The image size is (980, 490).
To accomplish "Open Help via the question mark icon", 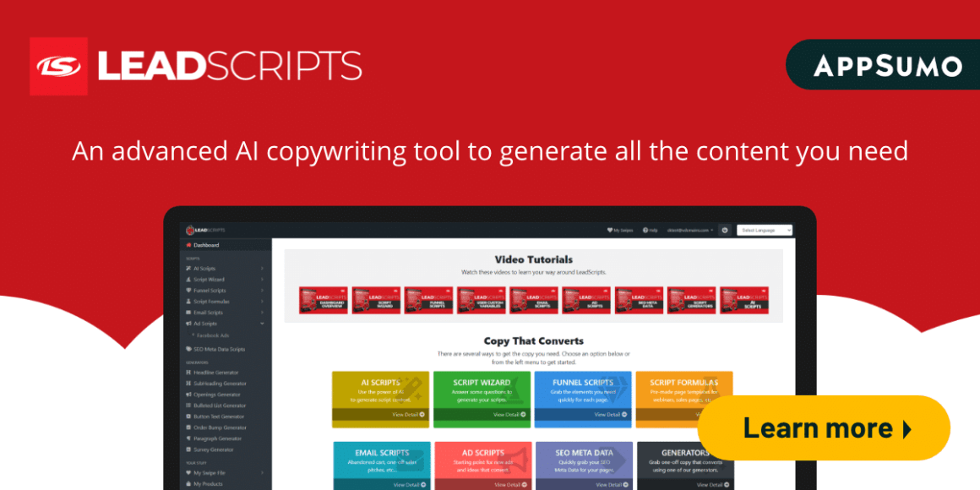I will (645, 230).
